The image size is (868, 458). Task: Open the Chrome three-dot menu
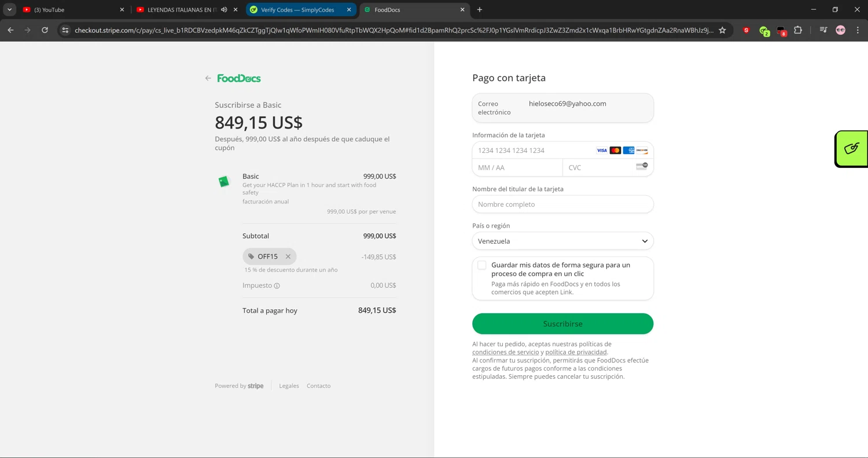click(858, 30)
